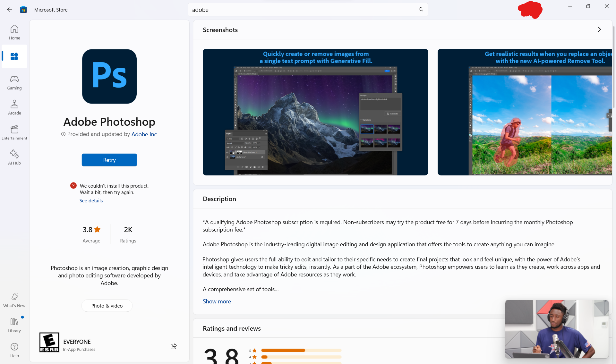Open the Remove Tool screenshot thumbnail
616x364 pixels.
[x=525, y=112]
